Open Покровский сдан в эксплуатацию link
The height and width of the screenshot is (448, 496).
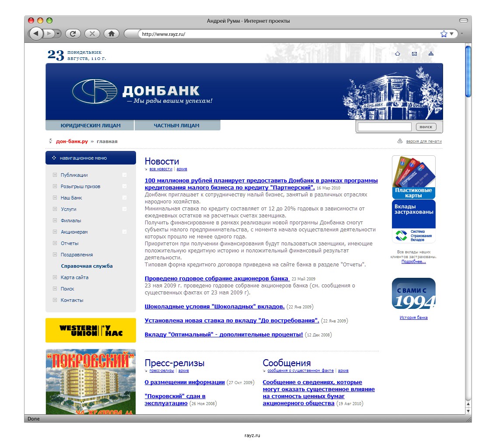click(175, 399)
